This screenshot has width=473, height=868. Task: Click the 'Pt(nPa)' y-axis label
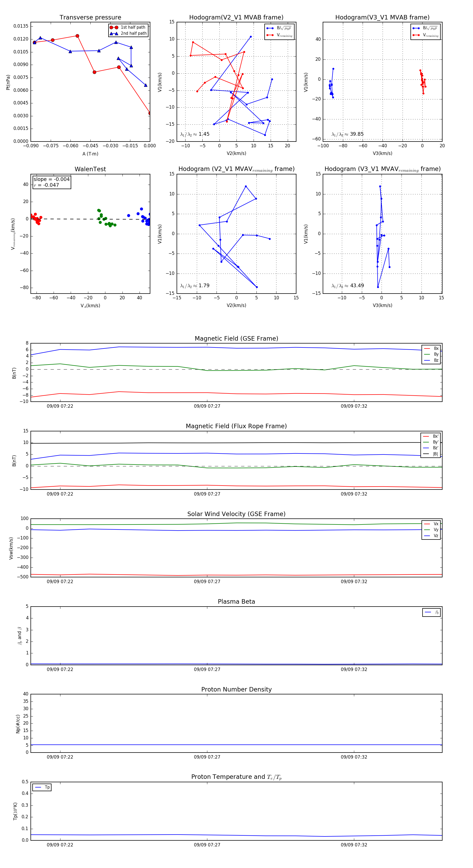click(x=8, y=82)
